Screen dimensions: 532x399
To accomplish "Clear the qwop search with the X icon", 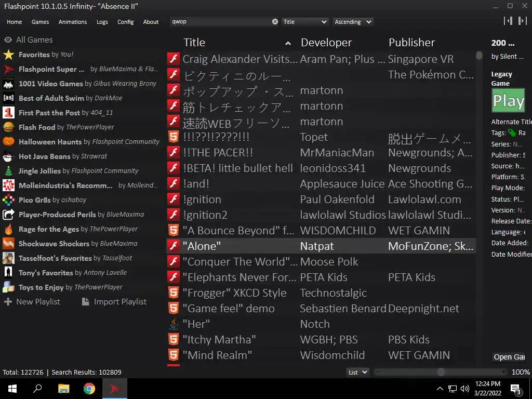I will click(275, 22).
